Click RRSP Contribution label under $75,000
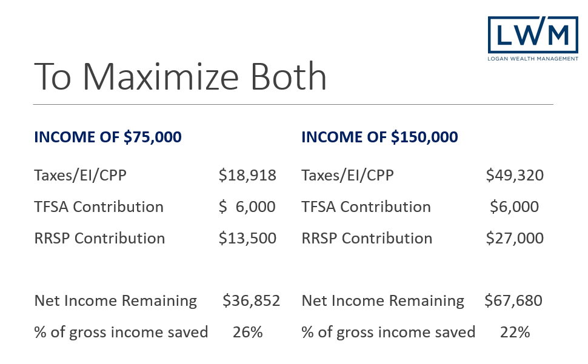This screenshot has width=588, height=364. [100, 238]
